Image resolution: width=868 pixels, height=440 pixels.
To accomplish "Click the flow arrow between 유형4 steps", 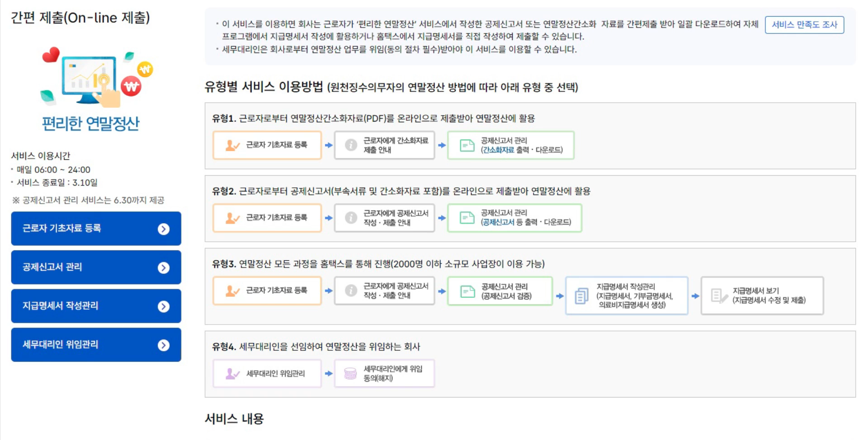I will pyautogui.click(x=328, y=373).
